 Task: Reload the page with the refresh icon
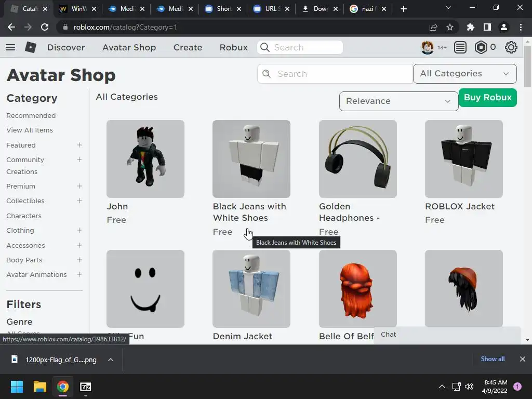tap(45, 27)
